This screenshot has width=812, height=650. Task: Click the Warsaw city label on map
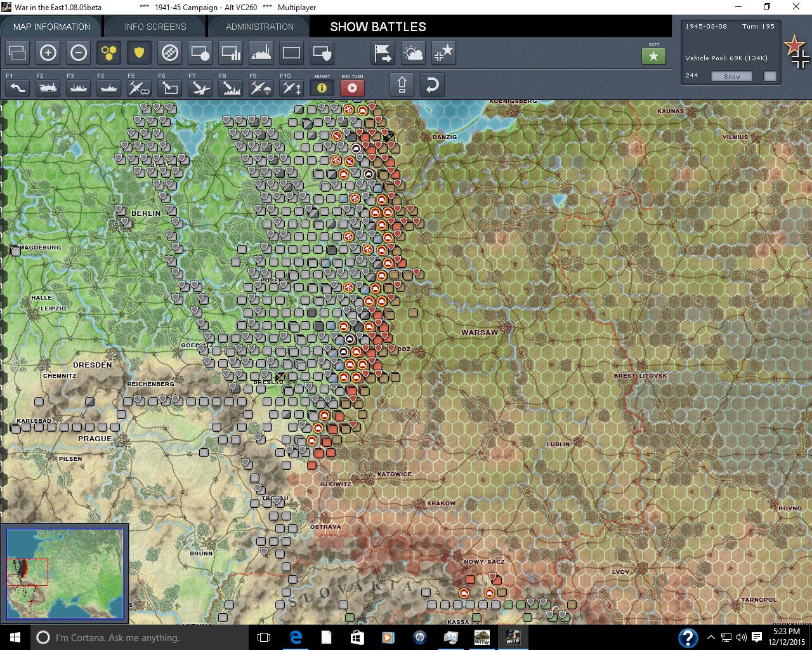pos(480,333)
